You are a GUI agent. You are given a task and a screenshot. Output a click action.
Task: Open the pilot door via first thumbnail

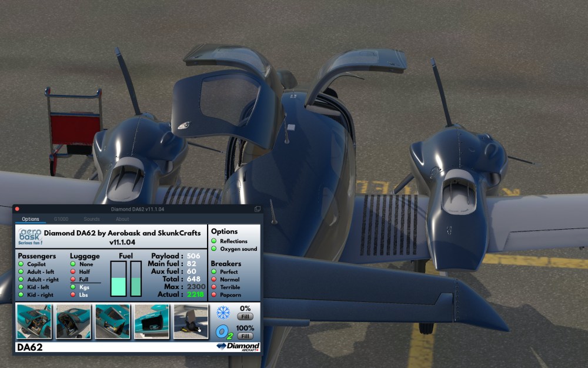click(x=34, y=321)
